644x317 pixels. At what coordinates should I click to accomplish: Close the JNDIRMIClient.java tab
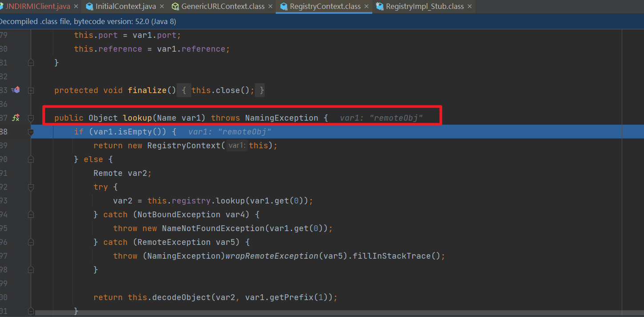76,7
